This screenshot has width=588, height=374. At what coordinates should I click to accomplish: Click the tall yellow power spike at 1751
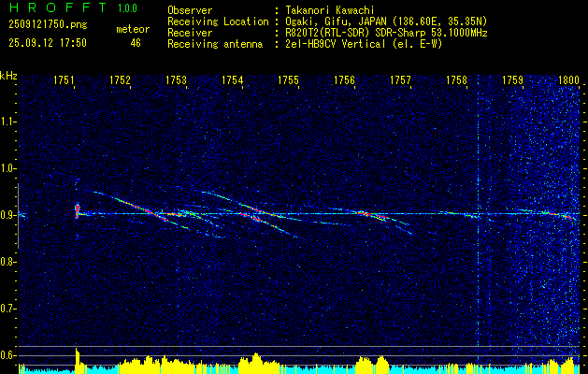pyautogui.click(x=78, y=361)
